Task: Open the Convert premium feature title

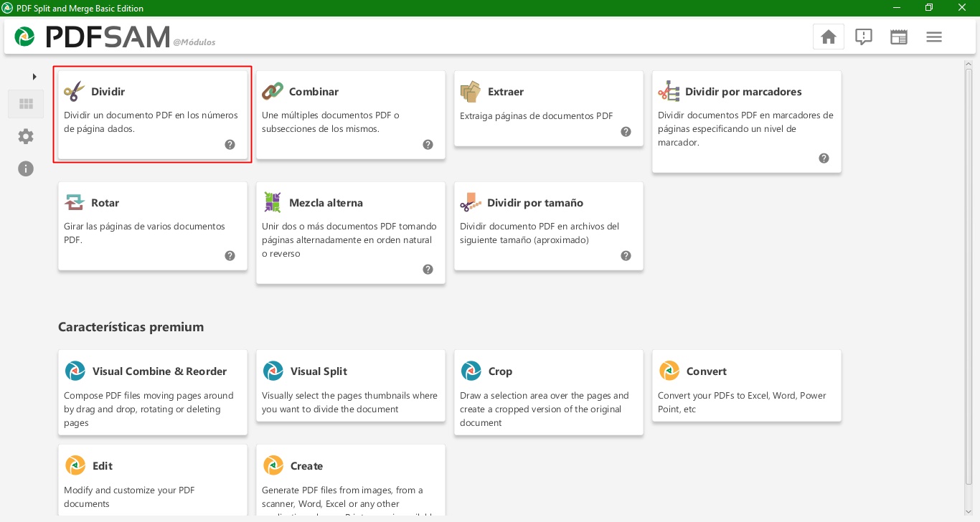Action: (x=707, y=371)
